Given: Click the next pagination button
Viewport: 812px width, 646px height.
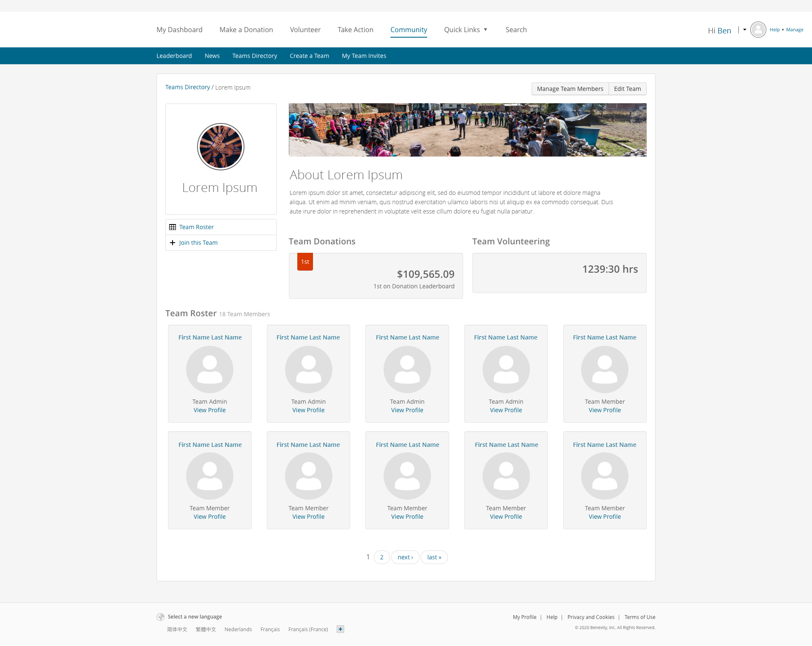Looking at the screenshot, I should click(x=405, y=557).
